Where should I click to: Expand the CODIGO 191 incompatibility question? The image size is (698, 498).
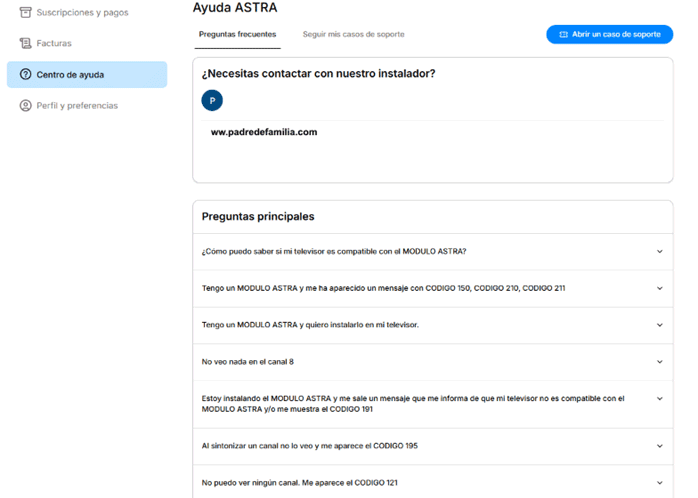click(x=659, y=398)
